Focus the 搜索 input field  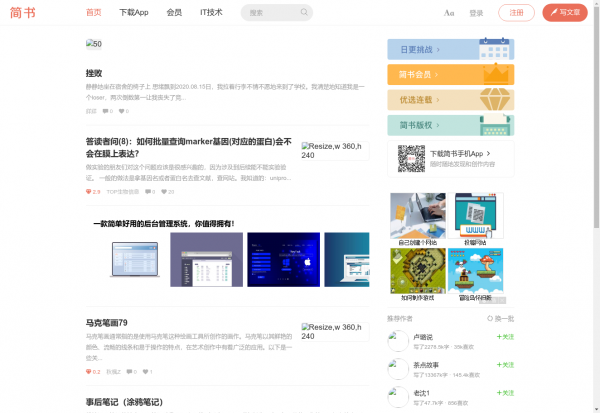pyautogui.click(x=268, y=13)
